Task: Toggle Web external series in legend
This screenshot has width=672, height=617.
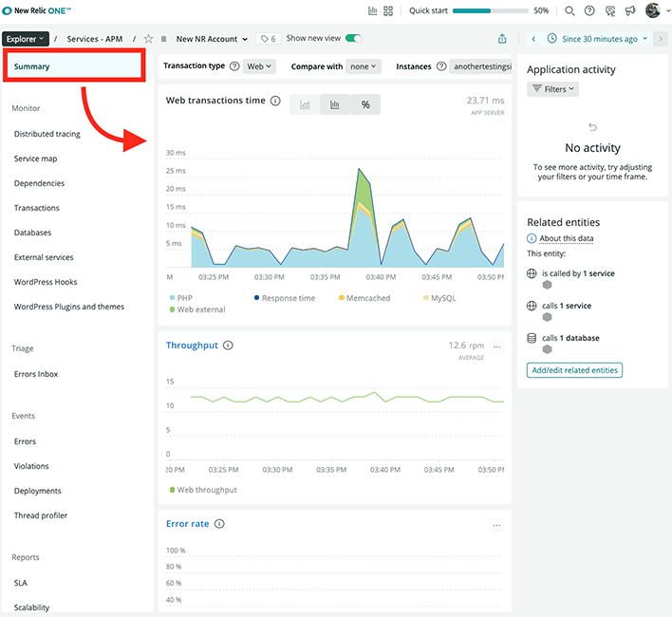Action: pos(197,309)
